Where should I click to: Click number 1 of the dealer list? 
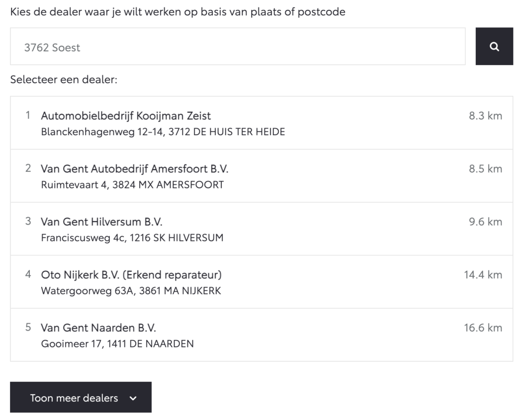pyautogui.click(x=28, y=115)
